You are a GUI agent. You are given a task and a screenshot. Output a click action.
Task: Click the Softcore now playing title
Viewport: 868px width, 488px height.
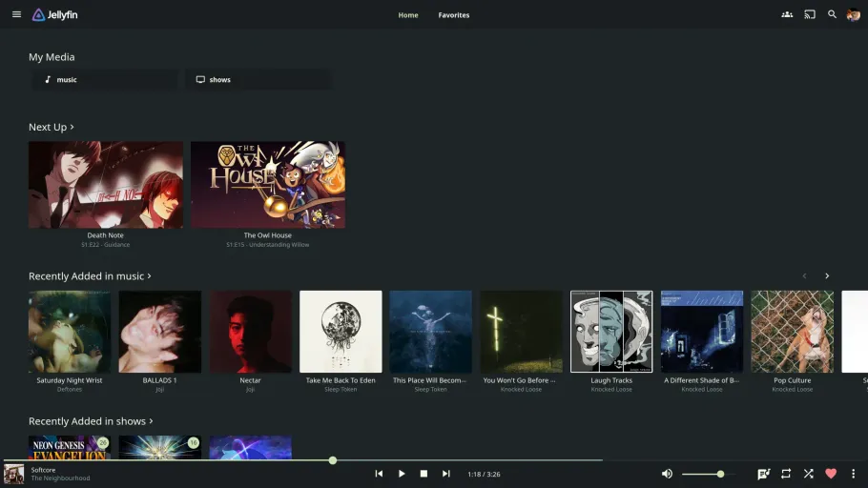pos(43,470)
